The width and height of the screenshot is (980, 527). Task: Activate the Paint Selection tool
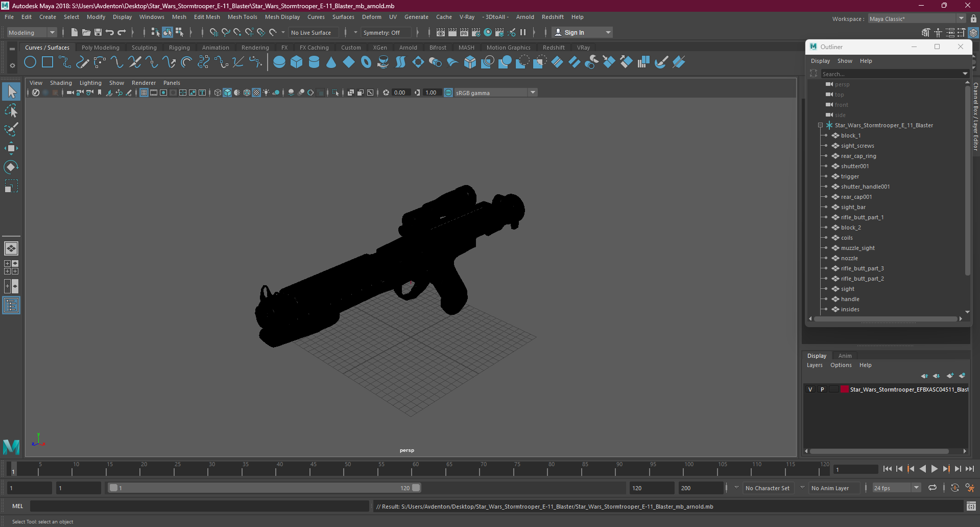[x=11, y=129]
